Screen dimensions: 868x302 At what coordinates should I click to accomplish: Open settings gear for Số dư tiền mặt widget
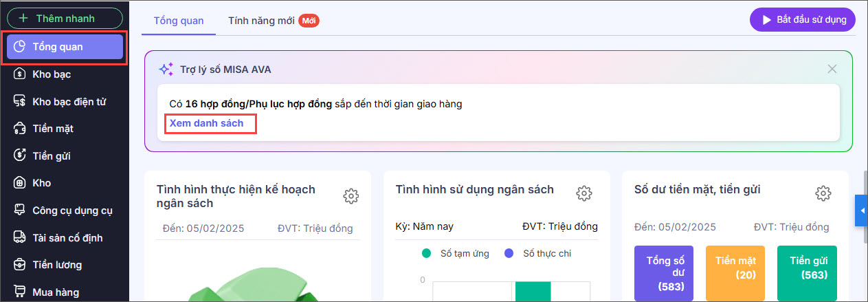point(823,193)
